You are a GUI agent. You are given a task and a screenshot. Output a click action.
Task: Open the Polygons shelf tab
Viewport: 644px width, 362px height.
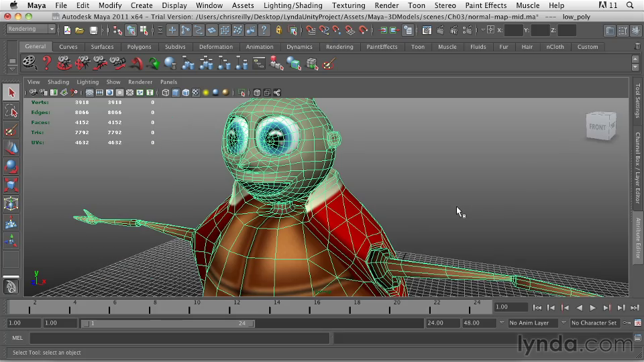click(140, 47)
